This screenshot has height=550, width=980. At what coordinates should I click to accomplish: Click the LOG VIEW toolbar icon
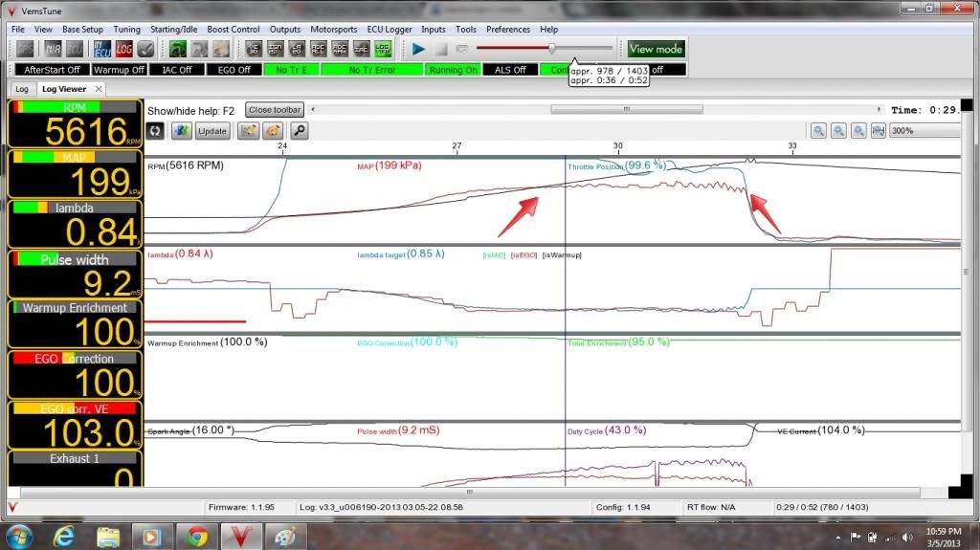[x=383, y=49]
